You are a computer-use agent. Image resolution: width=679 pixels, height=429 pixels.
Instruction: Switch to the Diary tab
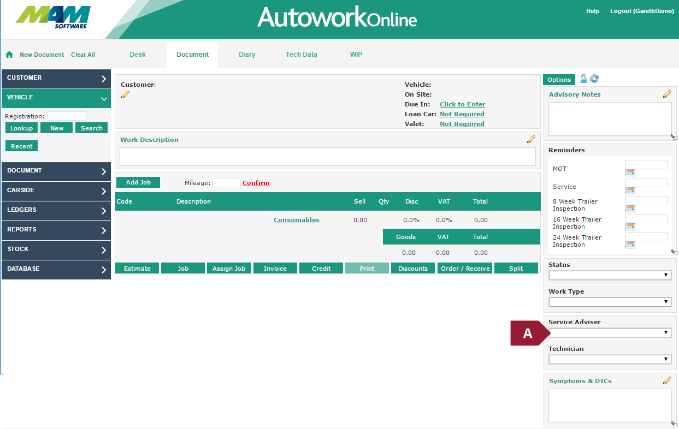pos(246,54)
